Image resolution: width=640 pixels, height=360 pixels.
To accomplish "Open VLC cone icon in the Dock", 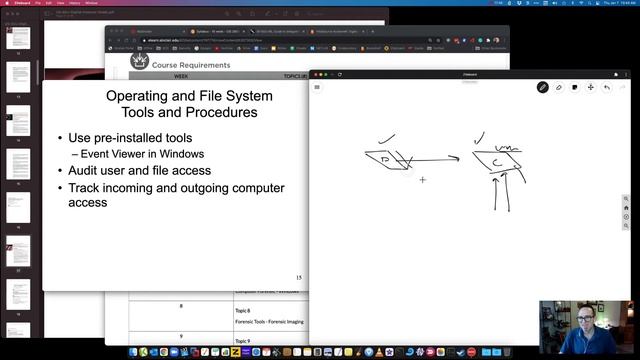I will [x=379, y=352].
